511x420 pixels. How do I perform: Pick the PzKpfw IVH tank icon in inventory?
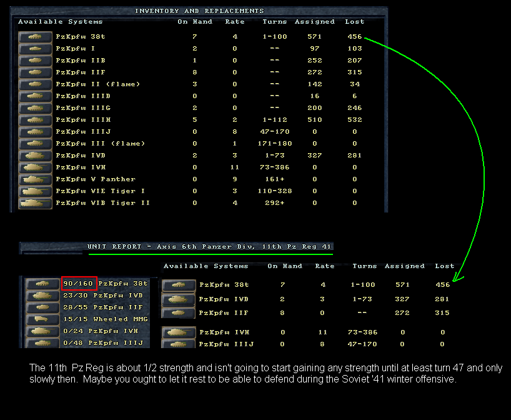[35, 167]
